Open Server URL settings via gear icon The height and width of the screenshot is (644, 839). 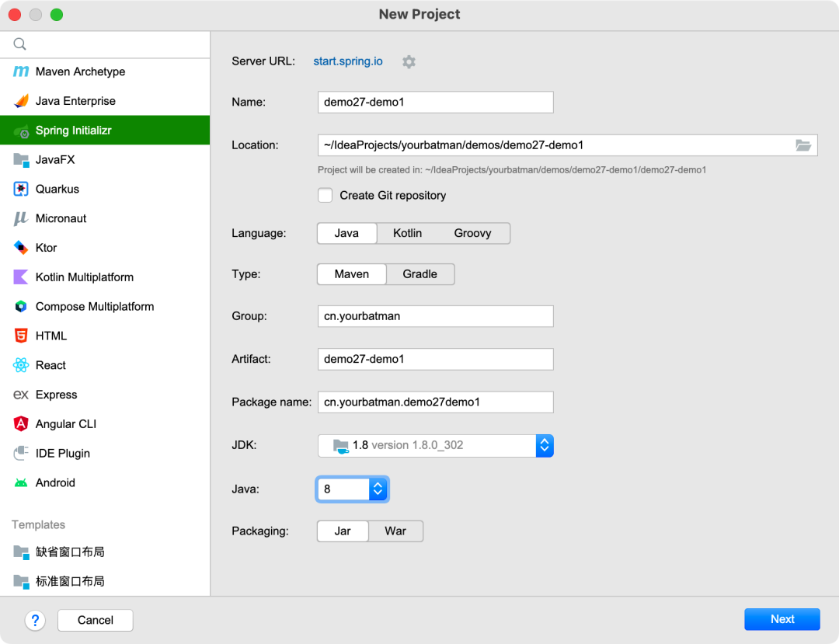click(x=409, y=61)
